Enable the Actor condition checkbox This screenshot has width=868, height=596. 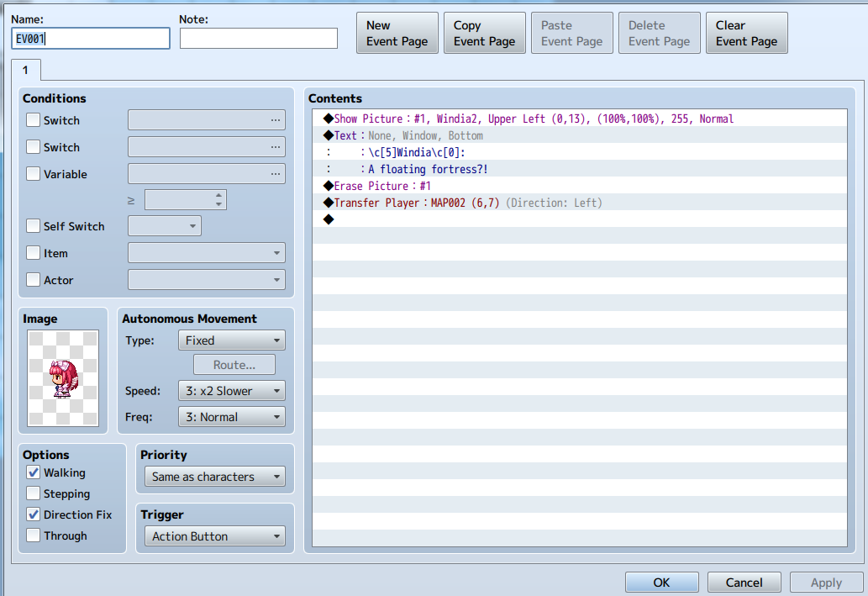tap(34, 280)
